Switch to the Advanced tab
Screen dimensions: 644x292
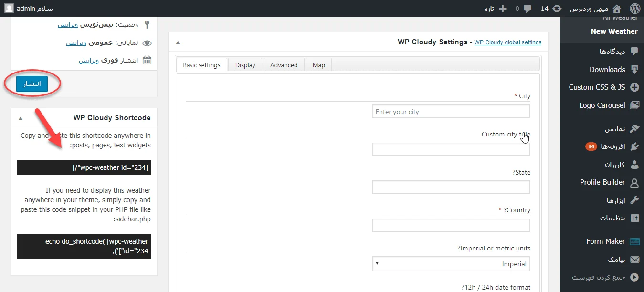[284, 65]
